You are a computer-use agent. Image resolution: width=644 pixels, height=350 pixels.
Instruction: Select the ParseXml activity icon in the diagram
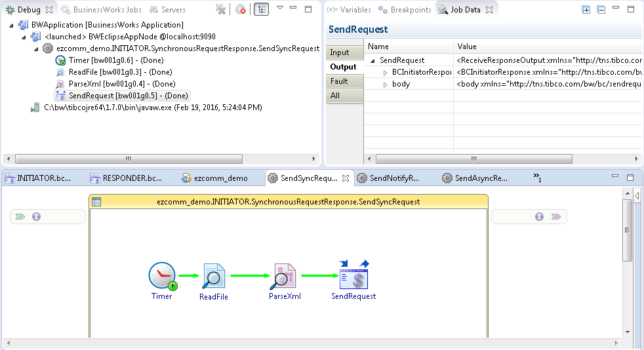tap(283, 276)
